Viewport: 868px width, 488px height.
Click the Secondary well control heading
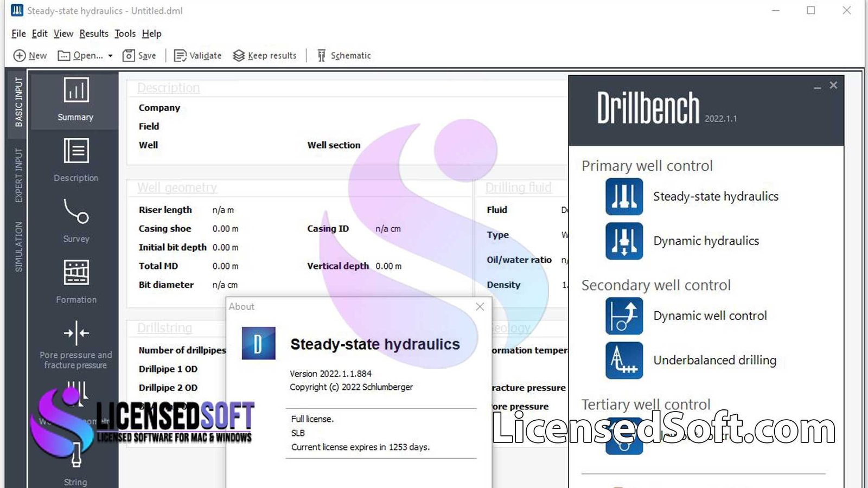click(x=656, y=285)
